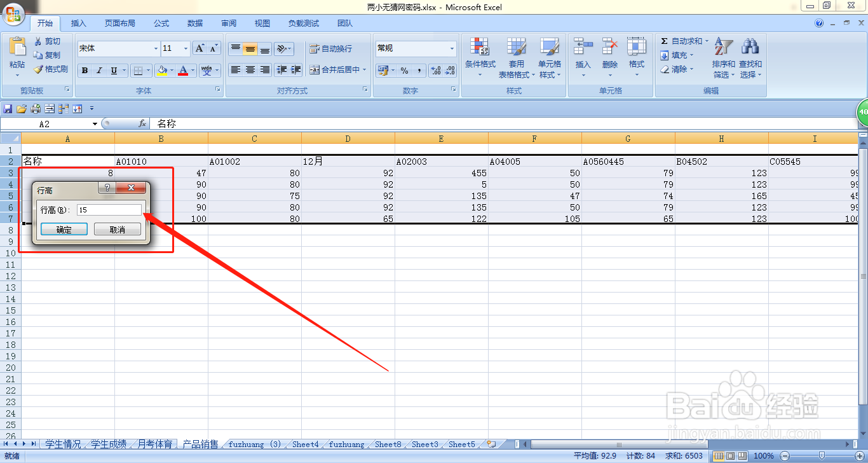868x463 pixels.
Task: Click the Clear (清除) button
Action: pyautogui.click(x=677, y=69)
